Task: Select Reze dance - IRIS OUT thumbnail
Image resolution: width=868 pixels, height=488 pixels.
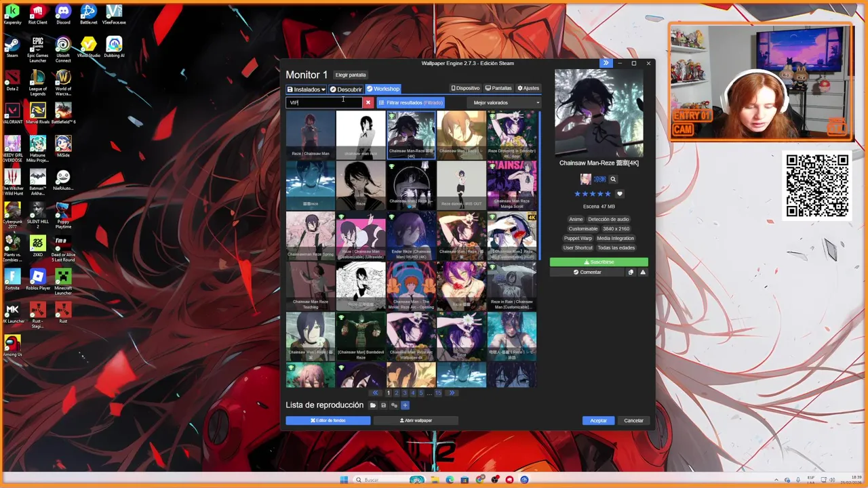Action: (461, 184)
